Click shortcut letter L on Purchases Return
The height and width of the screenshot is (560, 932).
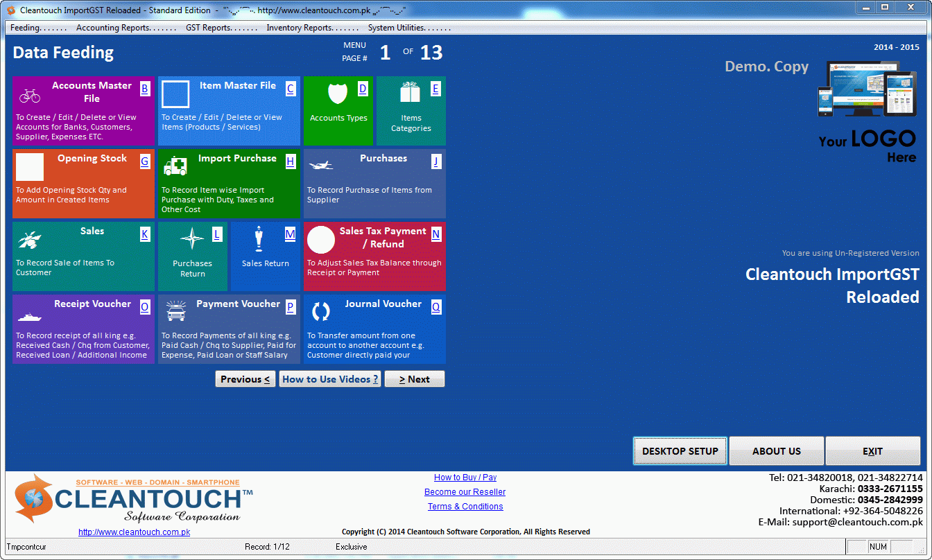(x=217, y=234)
